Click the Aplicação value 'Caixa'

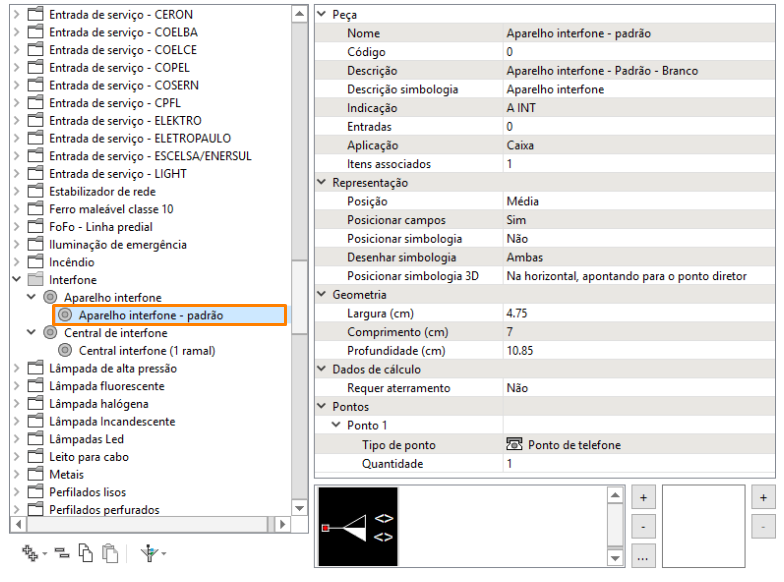coord(520,145)
